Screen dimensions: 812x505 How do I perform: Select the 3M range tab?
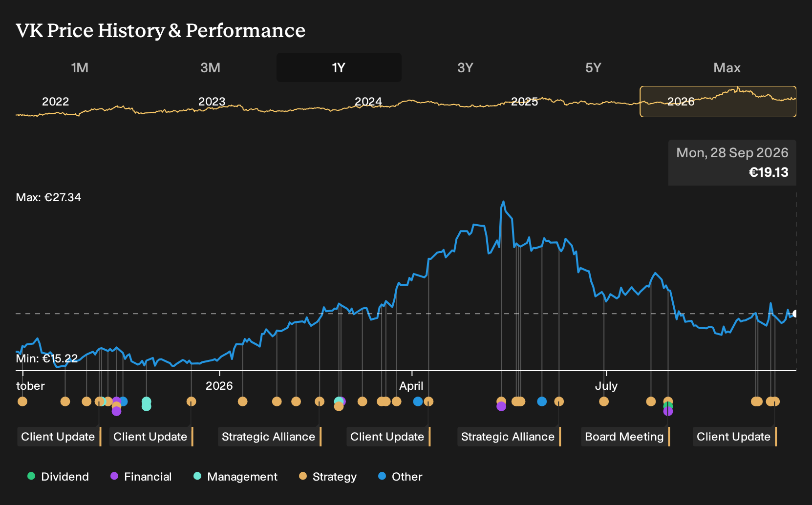pos(210,67)
